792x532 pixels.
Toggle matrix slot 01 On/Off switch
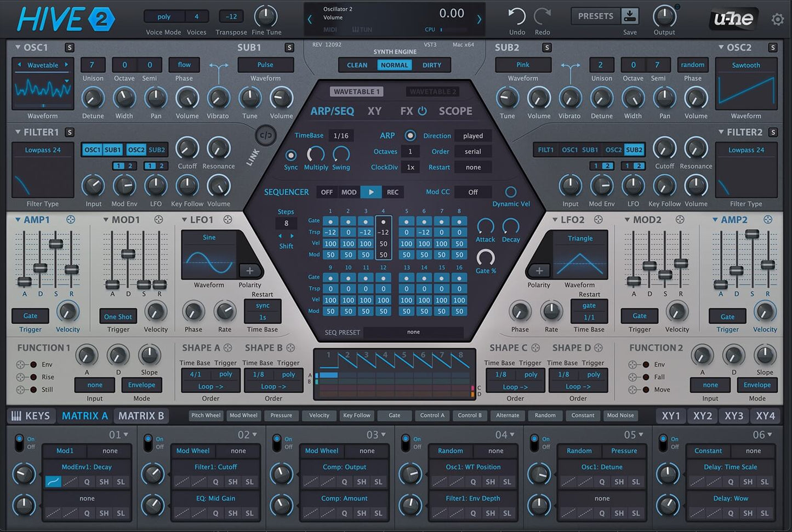pos(19,442)
